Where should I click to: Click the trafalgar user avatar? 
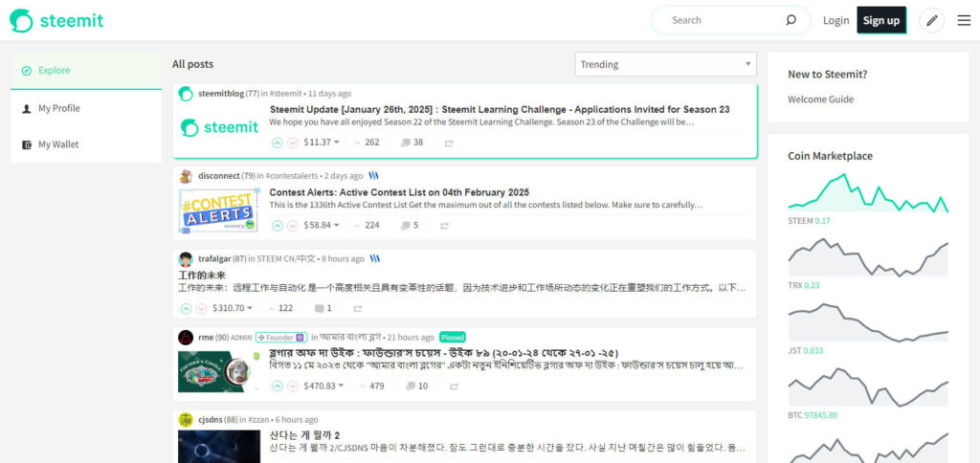[x=186, y=259]
